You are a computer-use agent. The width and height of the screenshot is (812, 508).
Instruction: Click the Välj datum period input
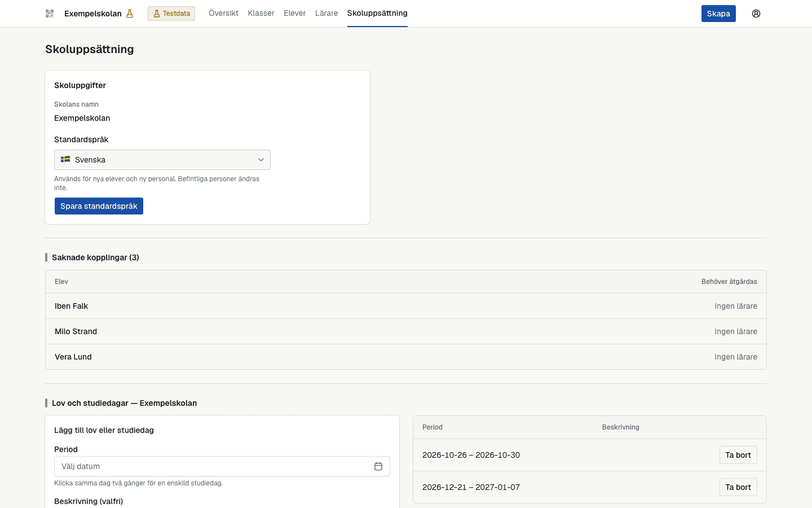tap(222, 466)
